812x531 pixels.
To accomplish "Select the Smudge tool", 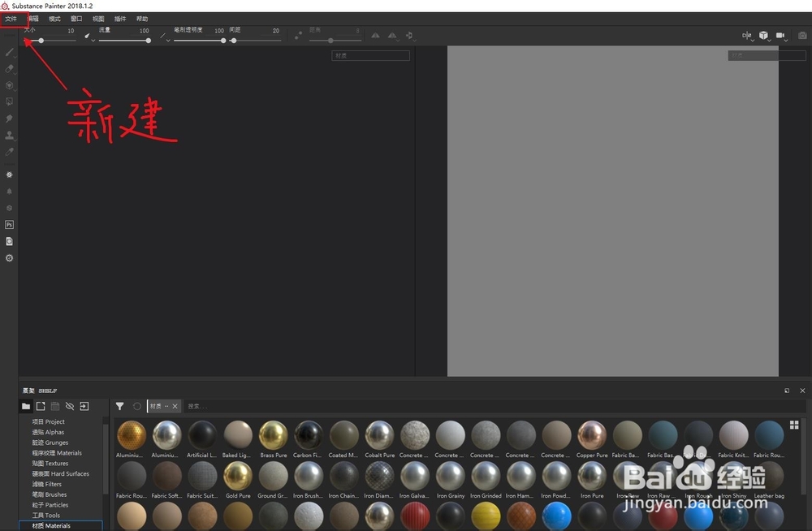I will click(x=9, y=119).
